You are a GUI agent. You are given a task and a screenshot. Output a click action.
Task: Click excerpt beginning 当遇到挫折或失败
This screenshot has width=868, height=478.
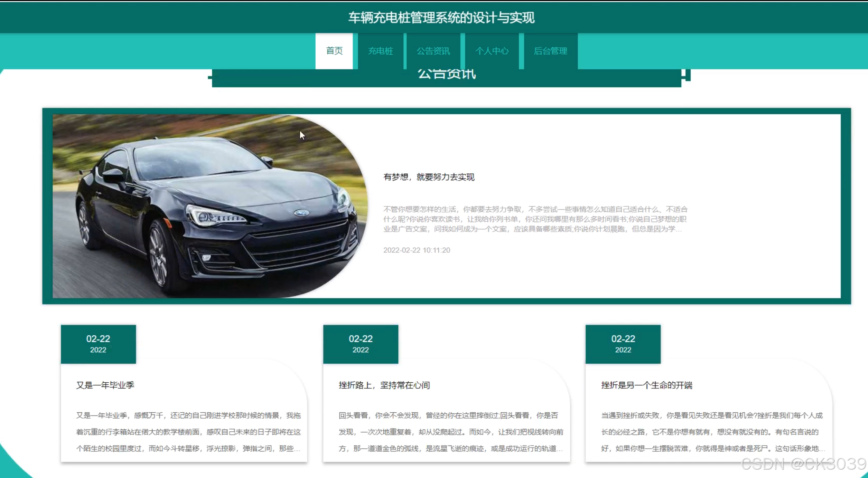pyautogui.click(x=712, y=432)
